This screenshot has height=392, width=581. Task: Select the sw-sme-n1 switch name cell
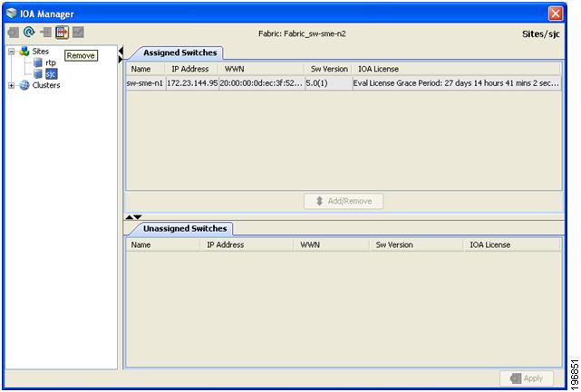click(x=146, y=83)
